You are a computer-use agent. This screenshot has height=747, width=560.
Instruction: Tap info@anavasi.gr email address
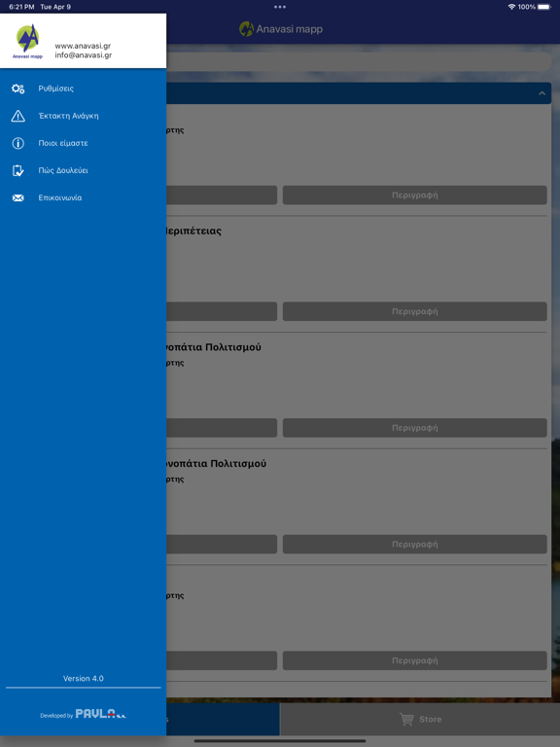tap(84, 54)
